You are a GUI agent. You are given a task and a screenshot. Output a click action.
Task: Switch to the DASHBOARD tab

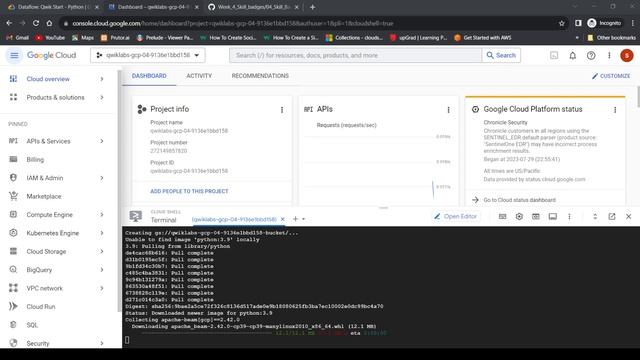click(149, 76)
